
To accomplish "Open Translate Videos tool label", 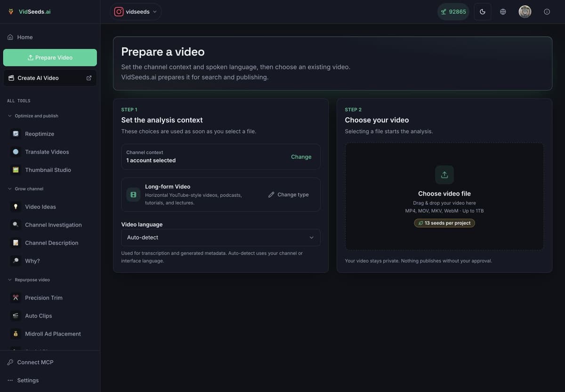I will (47, 152).
